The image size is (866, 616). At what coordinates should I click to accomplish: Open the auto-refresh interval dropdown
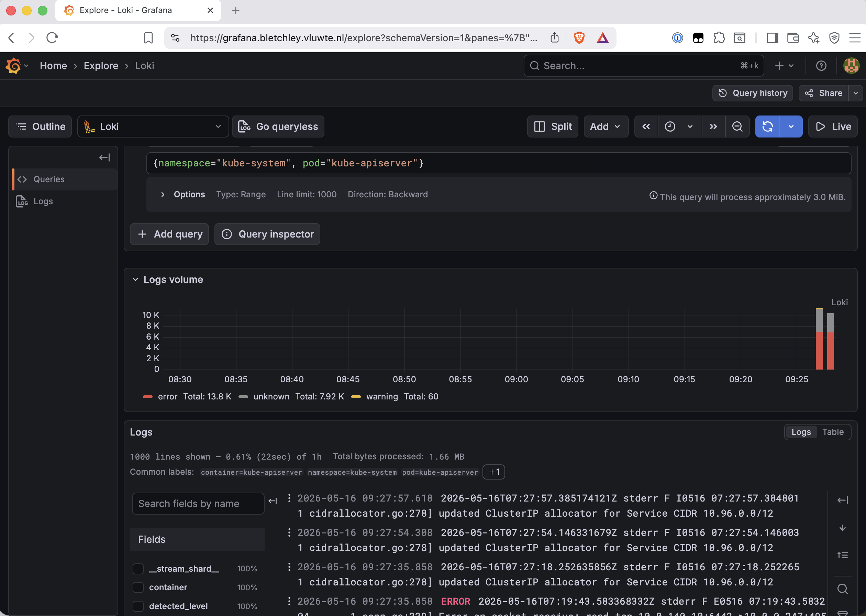point(791,126)
